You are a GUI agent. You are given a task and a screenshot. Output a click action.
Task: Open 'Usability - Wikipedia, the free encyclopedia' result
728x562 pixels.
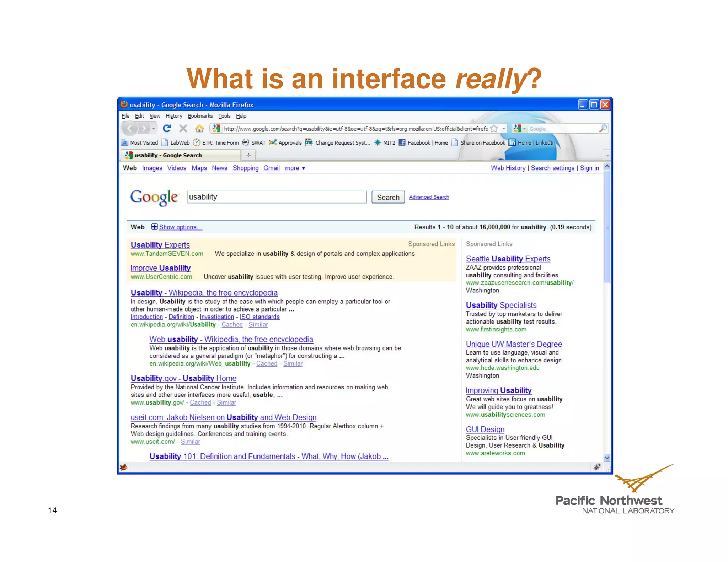(204, 293)
